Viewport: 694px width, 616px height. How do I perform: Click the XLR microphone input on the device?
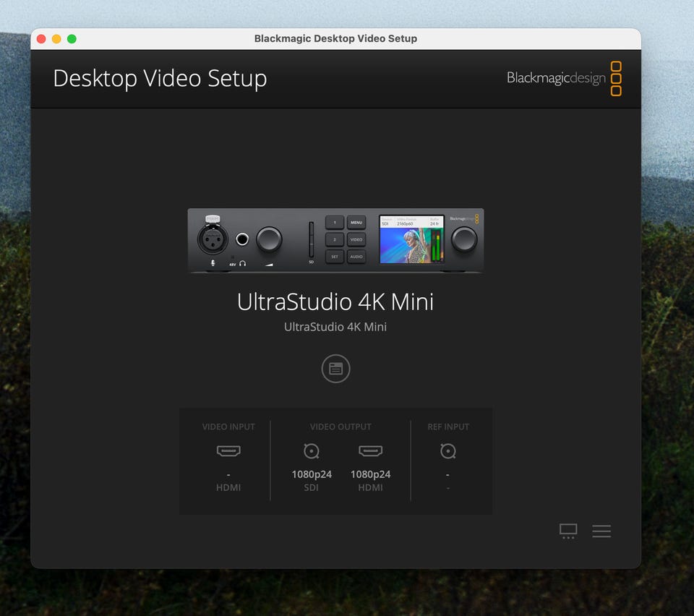[x=213, y=239]
